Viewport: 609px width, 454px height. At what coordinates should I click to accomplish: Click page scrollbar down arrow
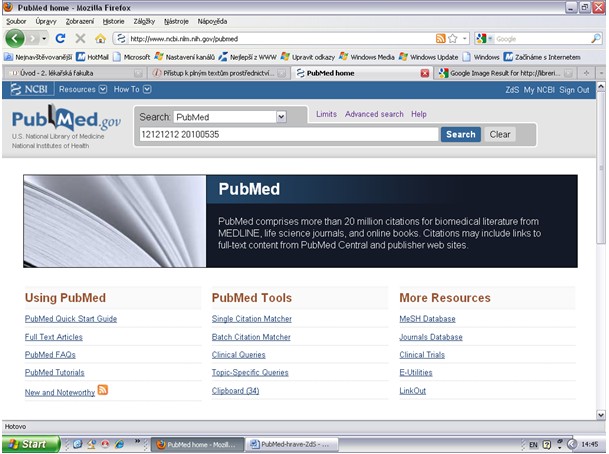pyautogui.click(x=601, y=415)
